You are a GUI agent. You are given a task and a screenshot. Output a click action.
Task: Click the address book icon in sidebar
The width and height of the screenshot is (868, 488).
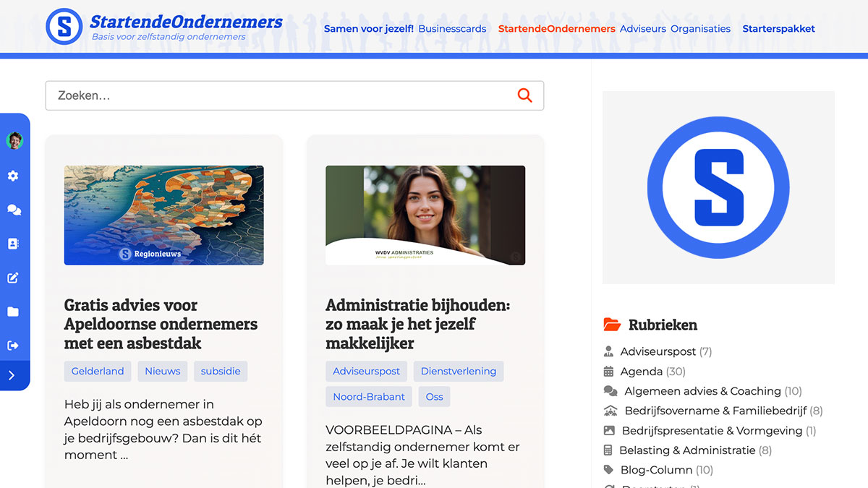pos(13,244)
